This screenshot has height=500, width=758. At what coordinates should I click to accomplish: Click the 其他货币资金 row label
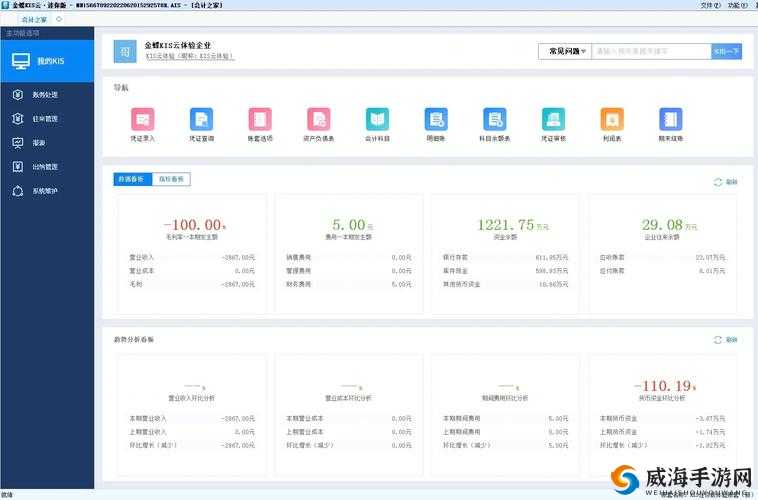462,284
